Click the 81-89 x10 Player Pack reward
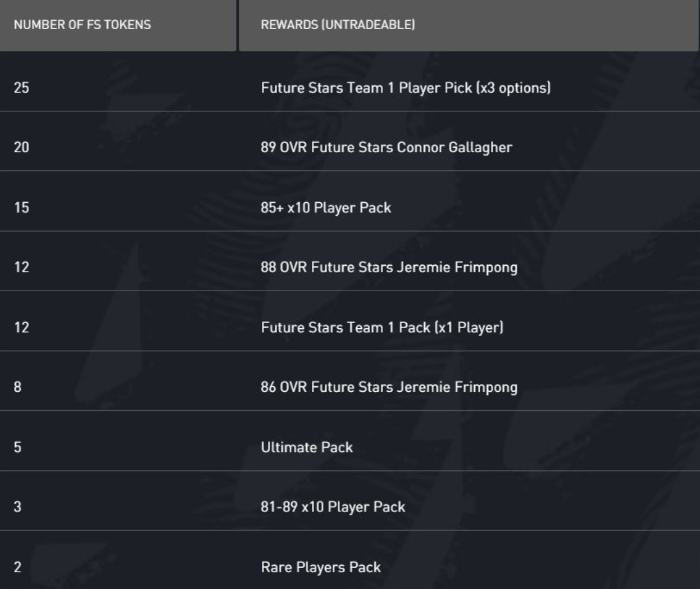This screenshot has height=589, width=700. pyautogui.click(x=333, y=507)
